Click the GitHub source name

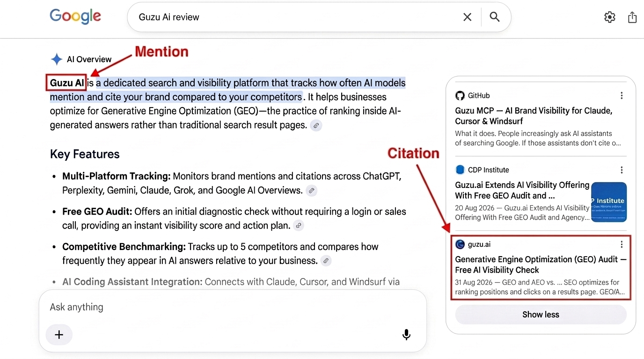tap(479, 95)
